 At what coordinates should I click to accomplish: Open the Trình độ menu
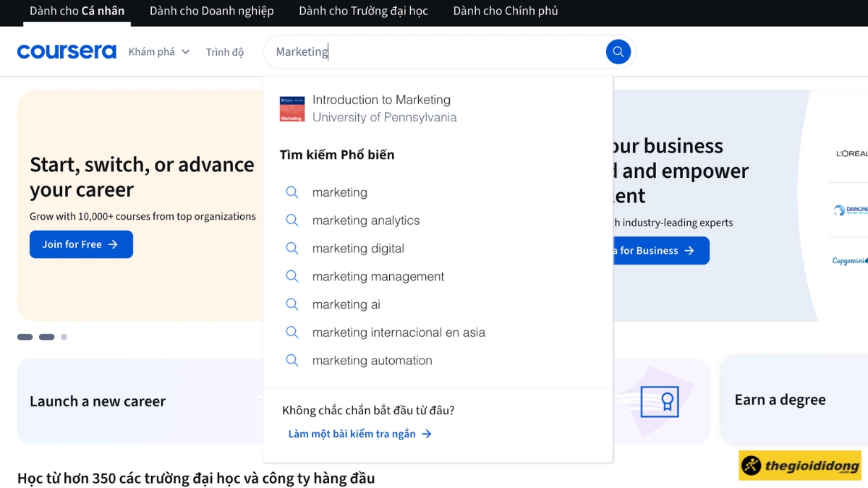(224, 52)
